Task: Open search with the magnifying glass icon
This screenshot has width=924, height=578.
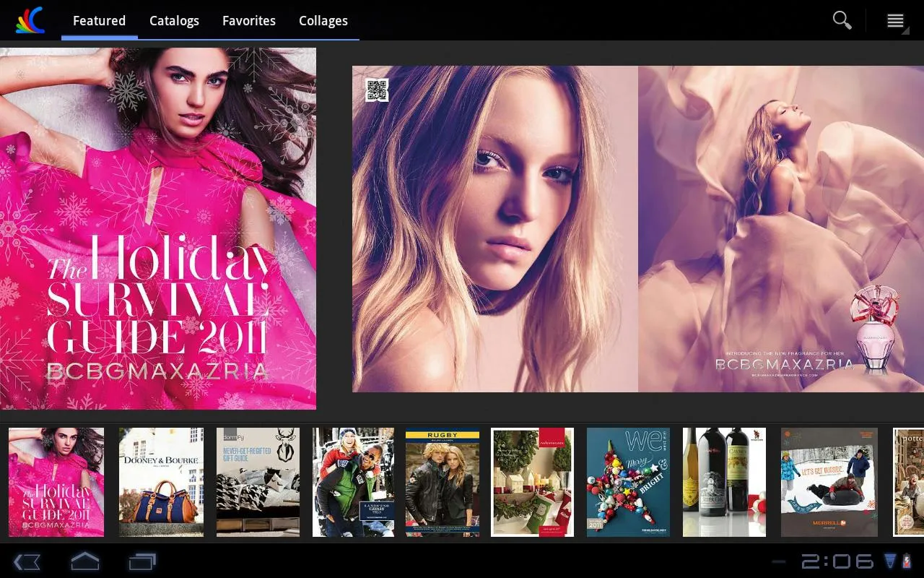Action: 842,20
